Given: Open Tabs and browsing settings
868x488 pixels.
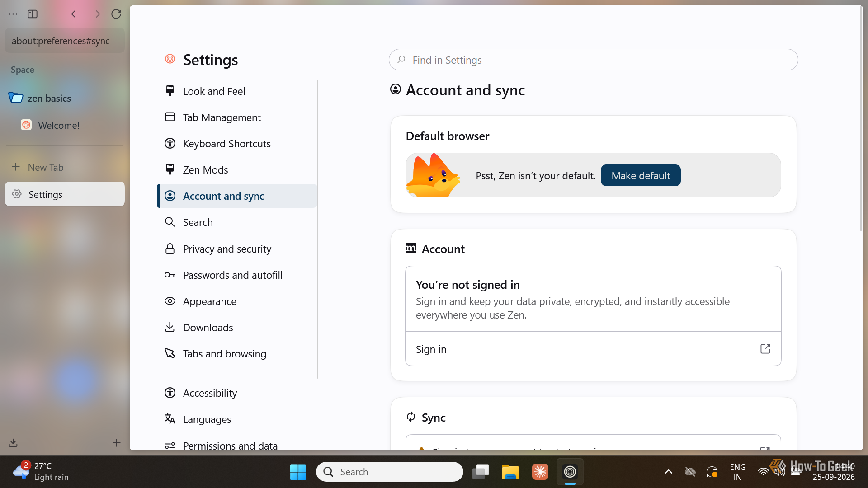Looking at the screenshot, I should 237,354.
